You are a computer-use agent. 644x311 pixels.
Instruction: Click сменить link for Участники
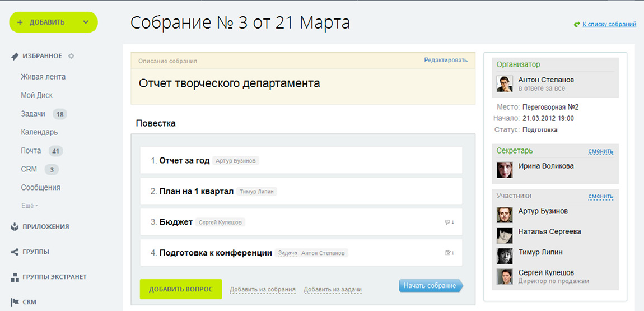click(600, 196)
